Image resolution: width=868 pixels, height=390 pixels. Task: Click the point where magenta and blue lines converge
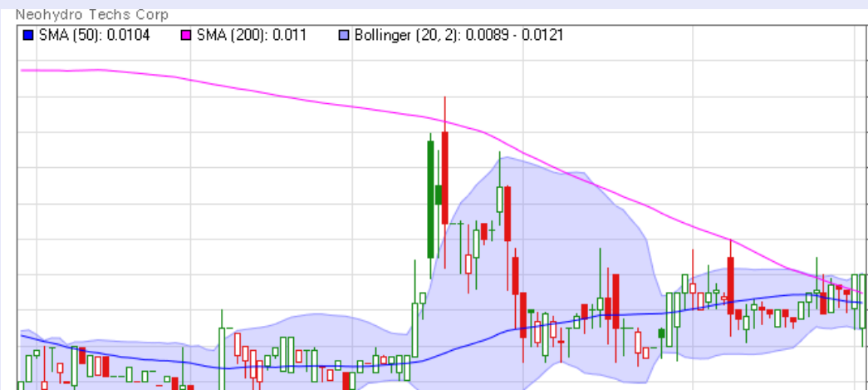click(857, 295)
